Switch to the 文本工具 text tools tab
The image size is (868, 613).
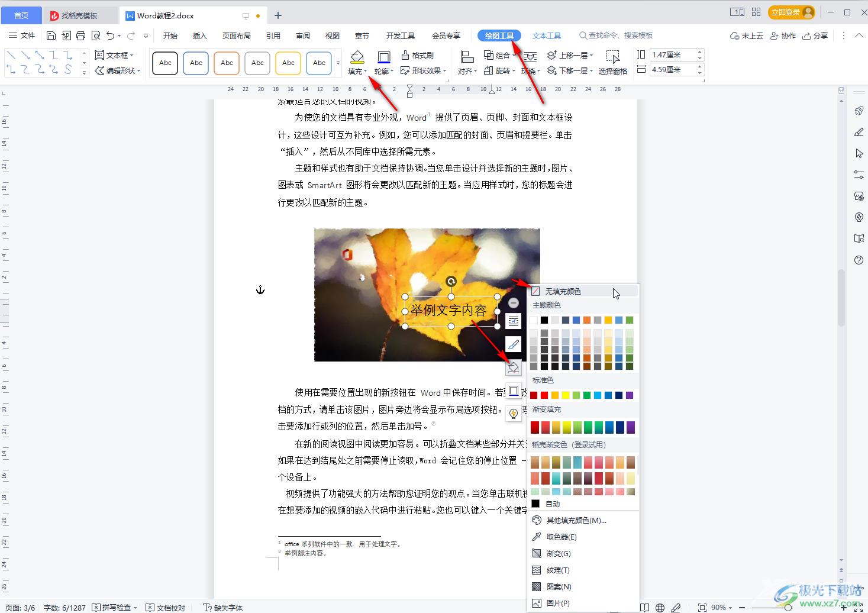(546, 36)
